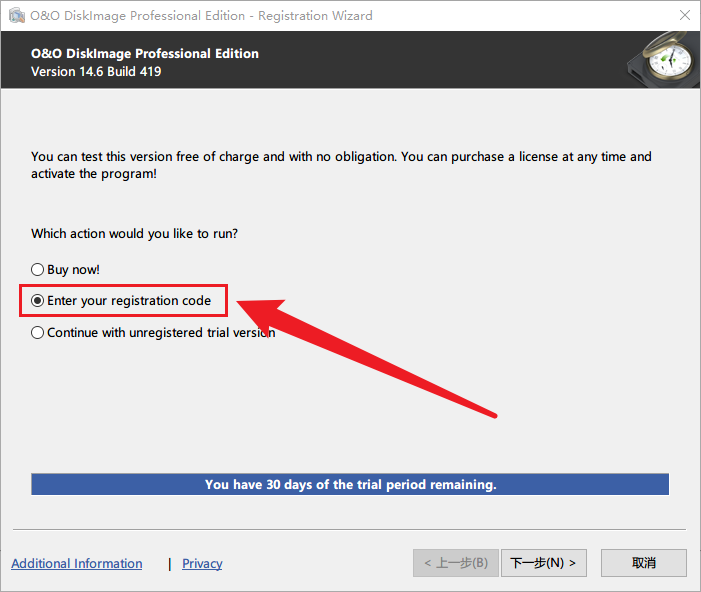Click the O&O DiskImage Professional Edition heading
701x592 pixels.
point(145,53)
